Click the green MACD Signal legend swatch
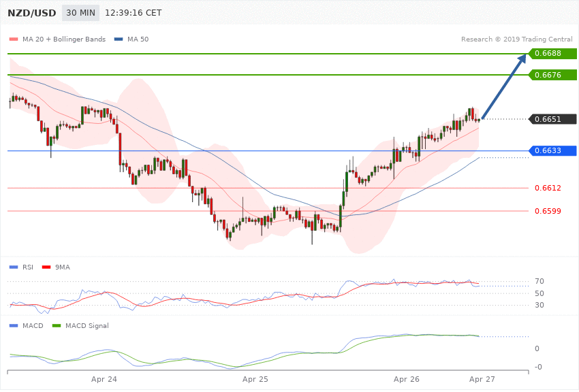Viewport: 579px width, 392px height. click(57, 325)
